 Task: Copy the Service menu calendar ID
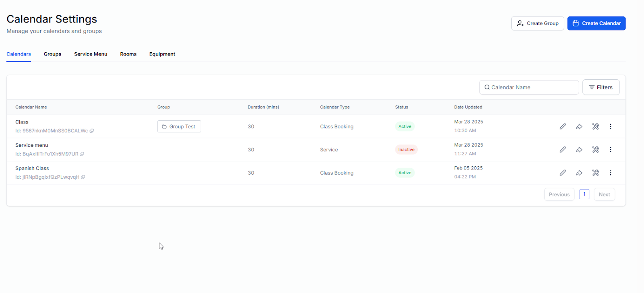point(82,154)
